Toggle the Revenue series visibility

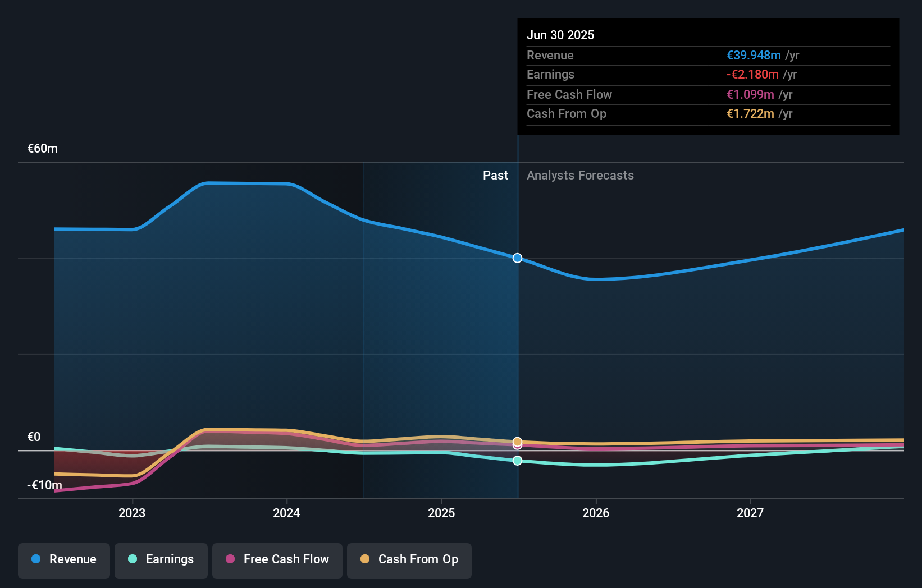tap(63, 561)
